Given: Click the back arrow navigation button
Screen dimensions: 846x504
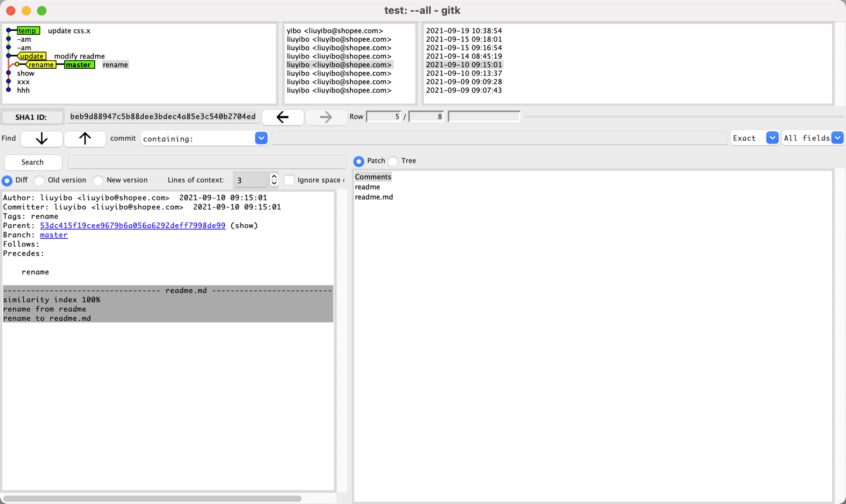Looking at the screenshot, I should tap(282, 117).
